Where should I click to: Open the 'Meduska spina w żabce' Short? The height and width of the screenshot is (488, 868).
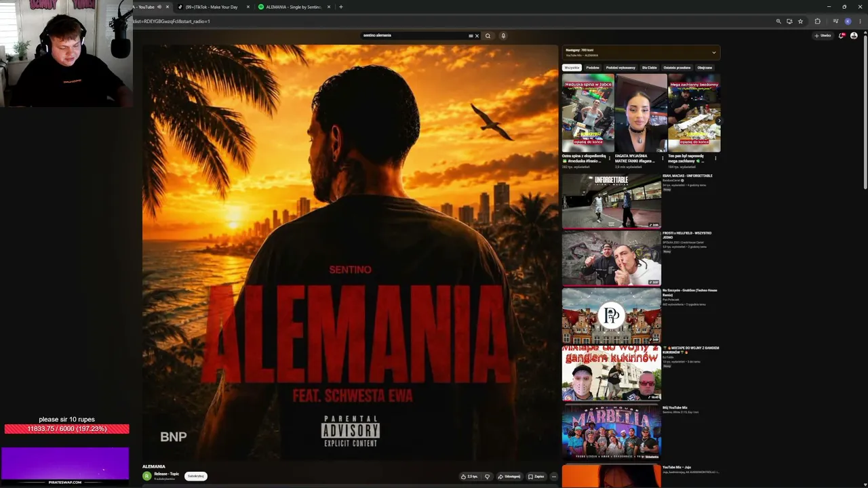(x=587, y=113)
